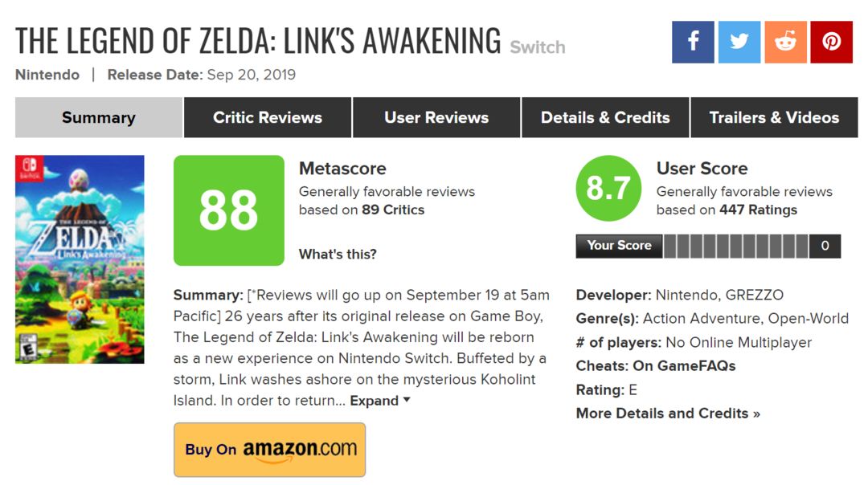Go to the Trailers & Videos tab
The height and width of the screenshot is (485, 868).
pos(774,117)
